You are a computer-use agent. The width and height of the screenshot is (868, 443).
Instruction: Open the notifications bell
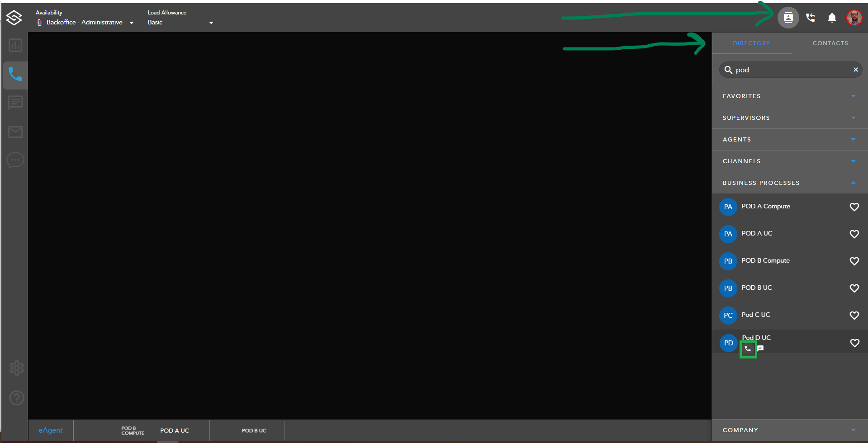click(x=832, y=18)
